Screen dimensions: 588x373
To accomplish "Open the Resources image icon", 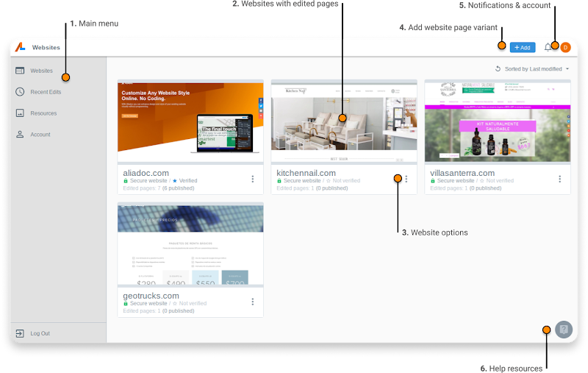I will pos(20,113).
